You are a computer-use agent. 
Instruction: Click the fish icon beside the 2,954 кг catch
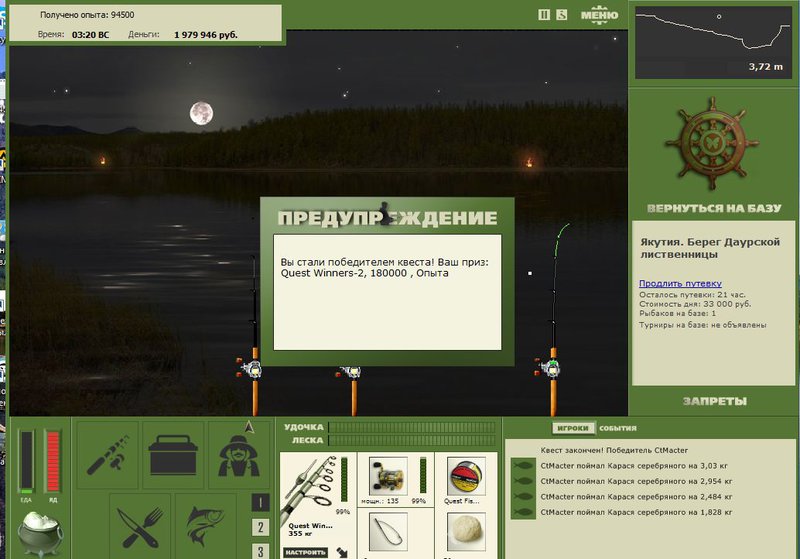523,481
